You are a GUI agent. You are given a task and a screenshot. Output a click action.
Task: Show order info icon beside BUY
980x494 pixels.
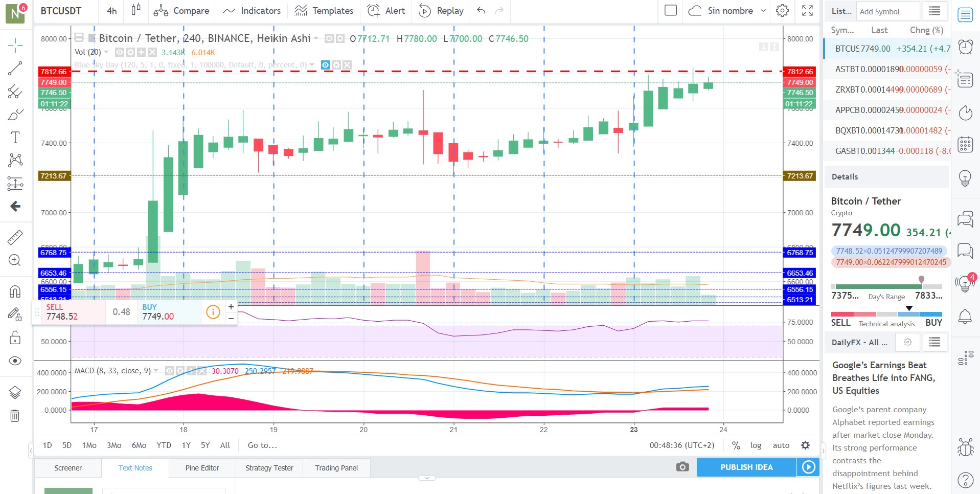click(x=213, y=311)
